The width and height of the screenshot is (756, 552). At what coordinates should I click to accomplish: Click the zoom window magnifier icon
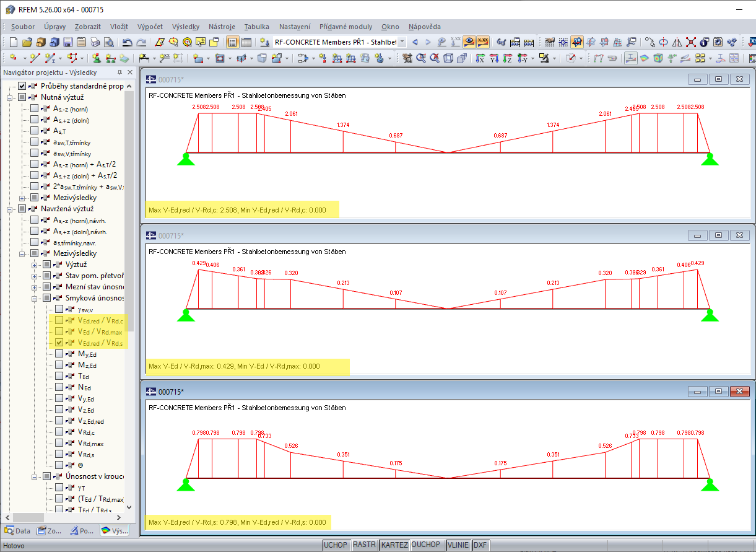coord(421,58)
